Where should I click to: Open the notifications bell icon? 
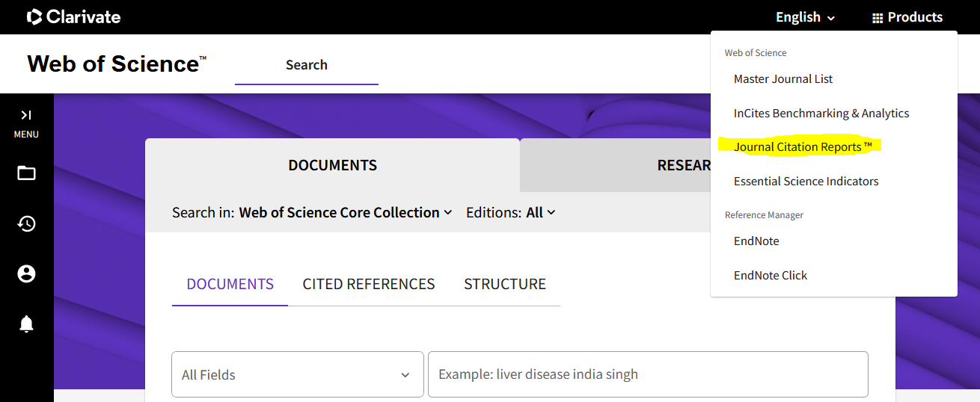coord(26,324)
